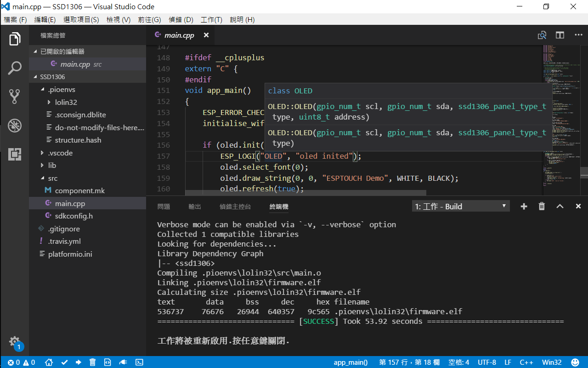Image resolution: width=588 pixels, height=368 pixels.
Task: Split the editor with the split icon
Action: (x=560, y=35)
